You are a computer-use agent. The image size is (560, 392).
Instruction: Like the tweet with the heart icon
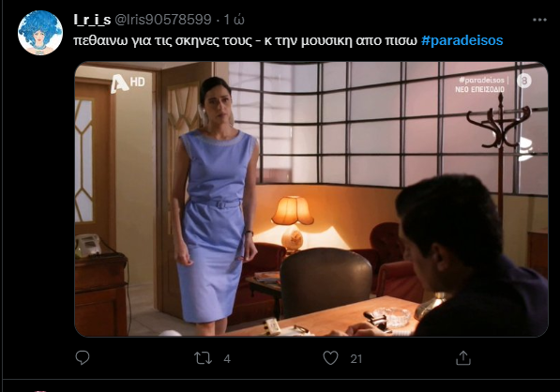(x=330, y=357)
